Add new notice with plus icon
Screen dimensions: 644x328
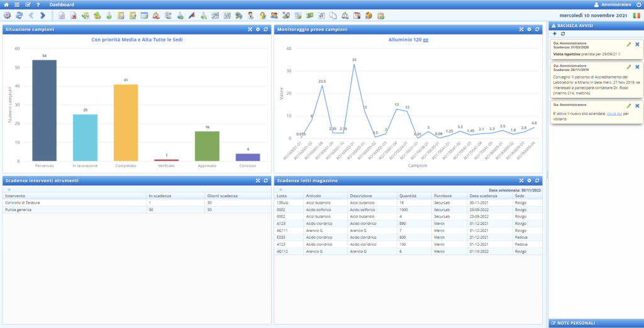[x=554, y=33]
